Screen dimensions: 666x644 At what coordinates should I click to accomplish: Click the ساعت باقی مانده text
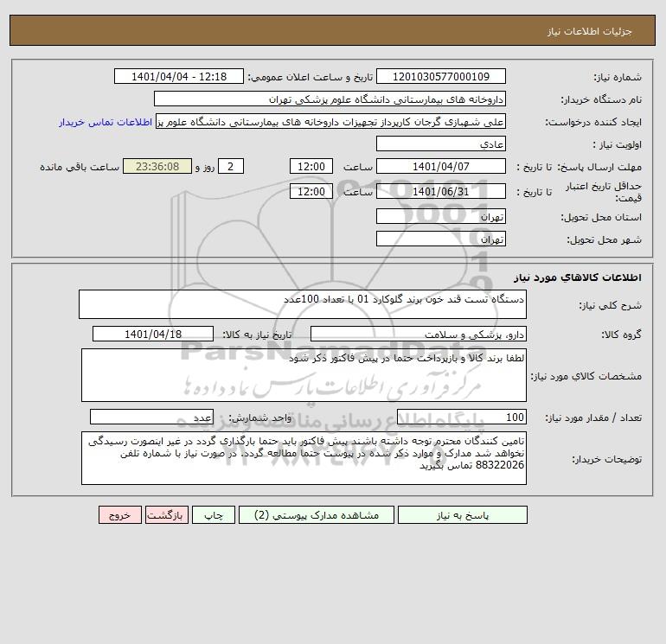[x=80, y=167]
